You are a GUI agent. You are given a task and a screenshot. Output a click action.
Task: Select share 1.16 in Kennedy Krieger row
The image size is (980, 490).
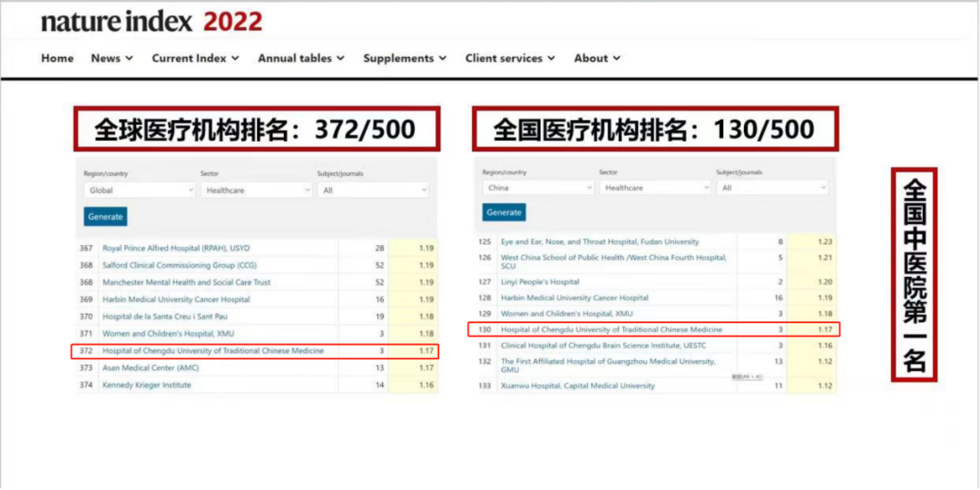point(426,385)
